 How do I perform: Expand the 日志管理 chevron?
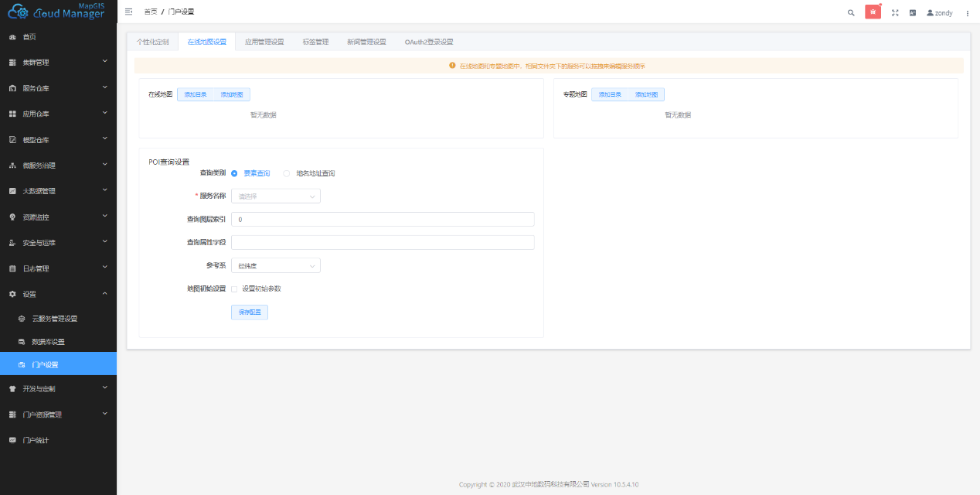[x=105, y=268]
